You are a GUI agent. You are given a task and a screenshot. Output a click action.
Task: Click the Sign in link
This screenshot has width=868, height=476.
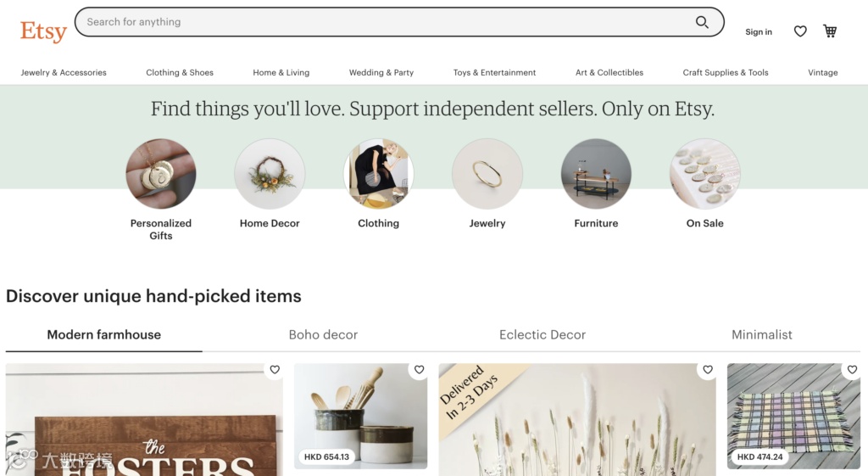pos(759,32)
